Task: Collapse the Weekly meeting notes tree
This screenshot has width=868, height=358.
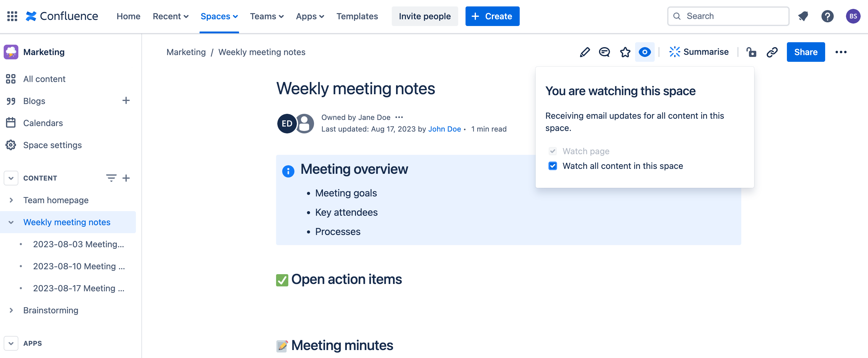Action: [11, 222]
